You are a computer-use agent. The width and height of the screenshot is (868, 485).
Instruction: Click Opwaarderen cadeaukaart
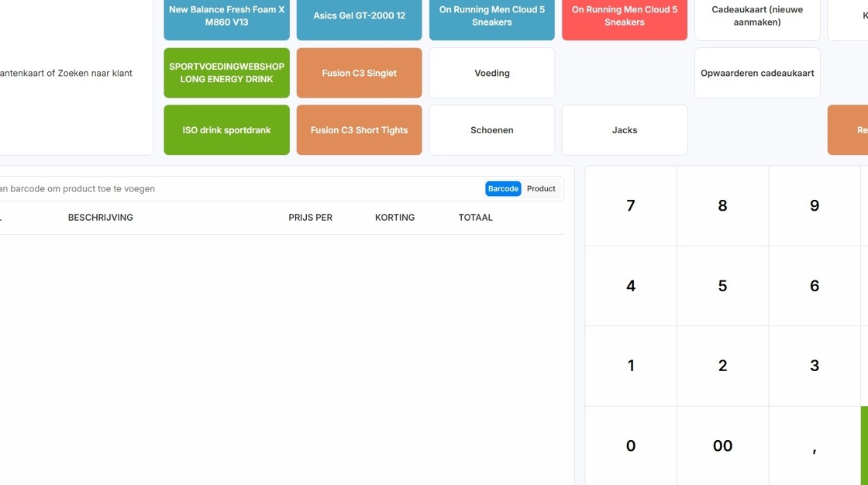coord(757,73)
